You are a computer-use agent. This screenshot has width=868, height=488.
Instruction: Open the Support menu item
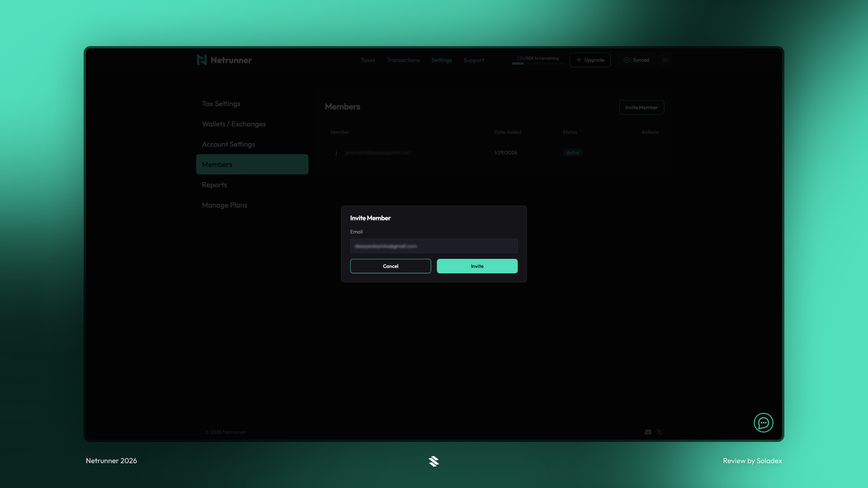point(473,60)
